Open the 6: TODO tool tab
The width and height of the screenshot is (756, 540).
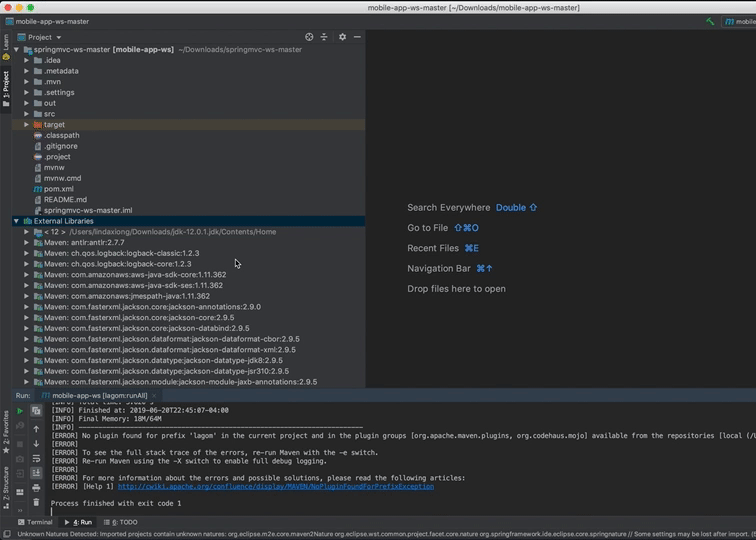pyautogui.click(x=121, y=522)
